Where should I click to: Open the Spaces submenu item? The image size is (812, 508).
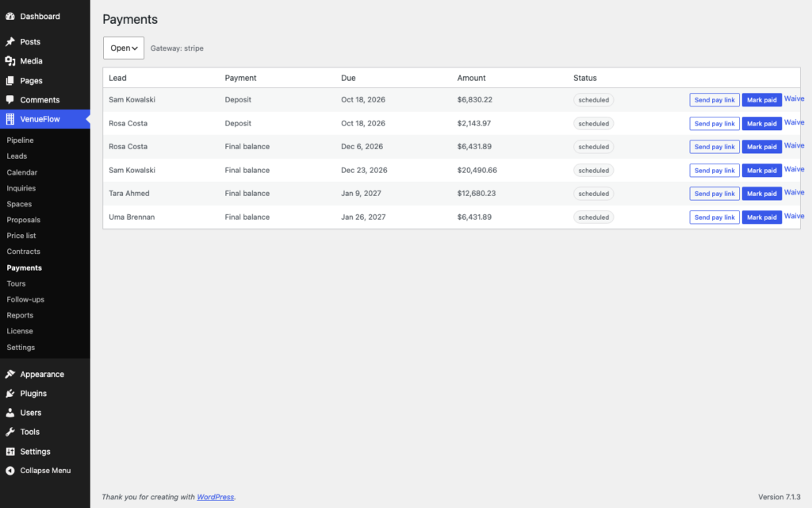19,204
